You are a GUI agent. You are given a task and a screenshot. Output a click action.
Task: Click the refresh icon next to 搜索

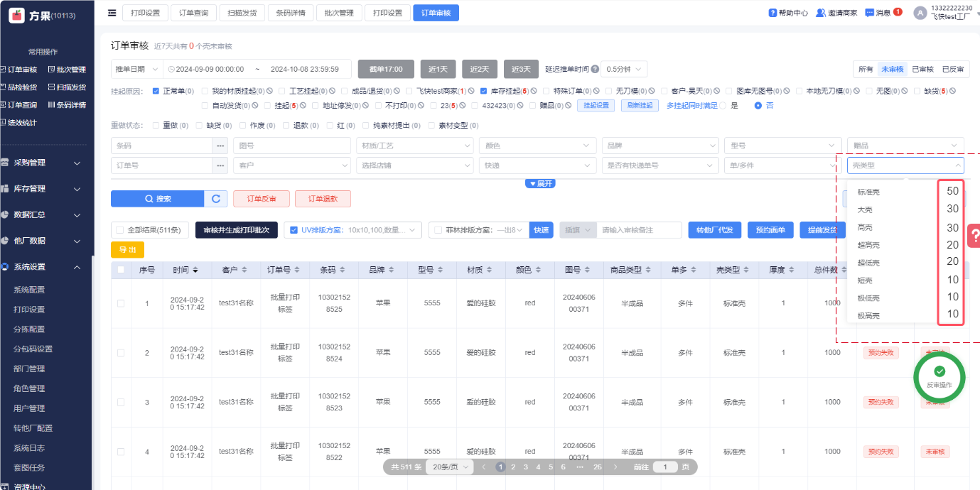[216, 199]
